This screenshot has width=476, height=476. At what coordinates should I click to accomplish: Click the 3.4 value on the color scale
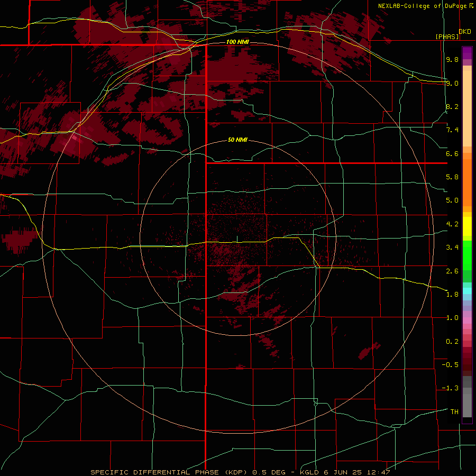[452, 248]
